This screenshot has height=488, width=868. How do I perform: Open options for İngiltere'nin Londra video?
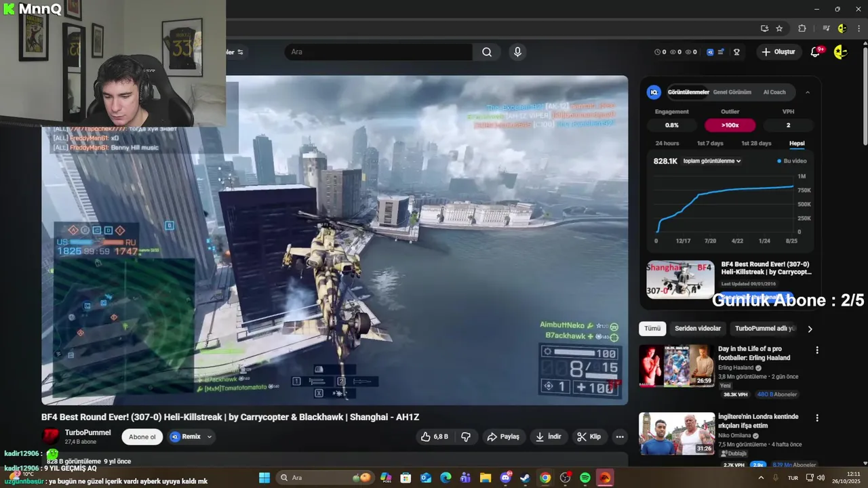point(816,418)
